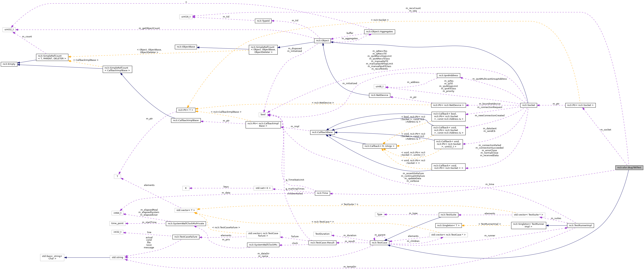Image resolution: width=644 pixels, height=269 pixels.
Task: Select the std::string node
Action: click(118, 257)
